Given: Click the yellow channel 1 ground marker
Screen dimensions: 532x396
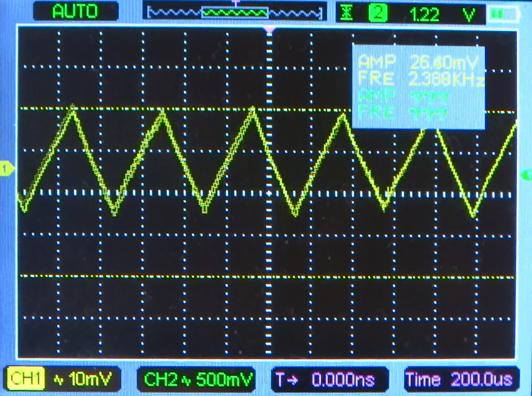Looking at the screenshot, I should 7,169.
